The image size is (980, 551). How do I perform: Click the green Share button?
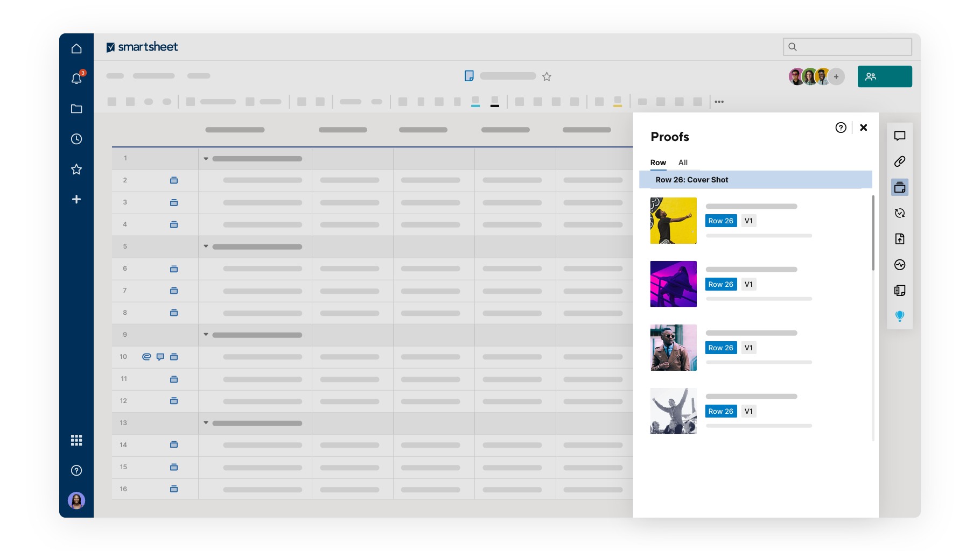884,76
